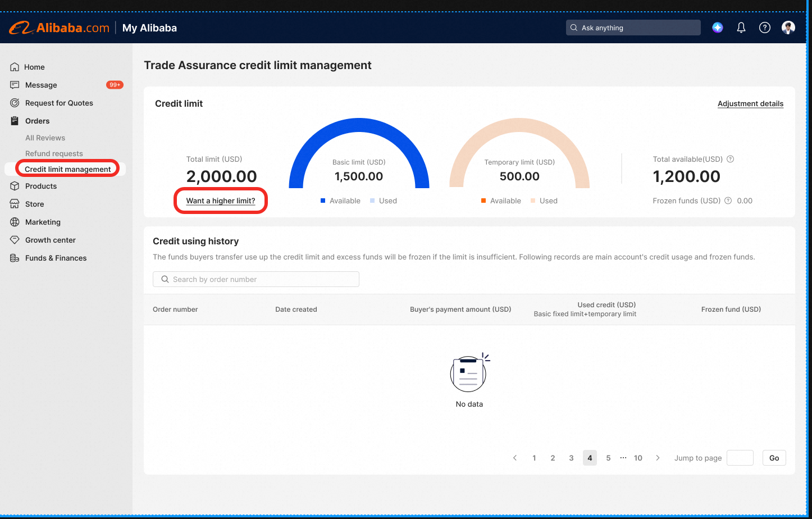Click the Request for Quotes target icon
812x519 pixels.
(x=15, y=103)
